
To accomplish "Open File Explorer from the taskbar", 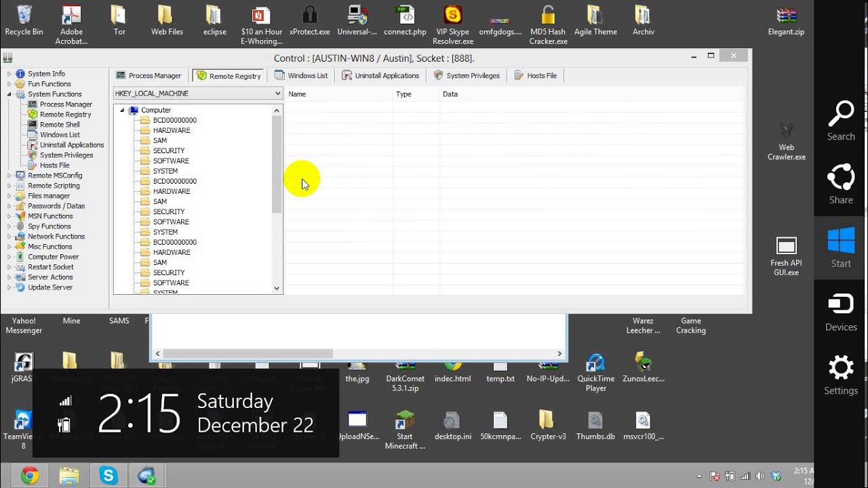I will [x=69, y=475].
